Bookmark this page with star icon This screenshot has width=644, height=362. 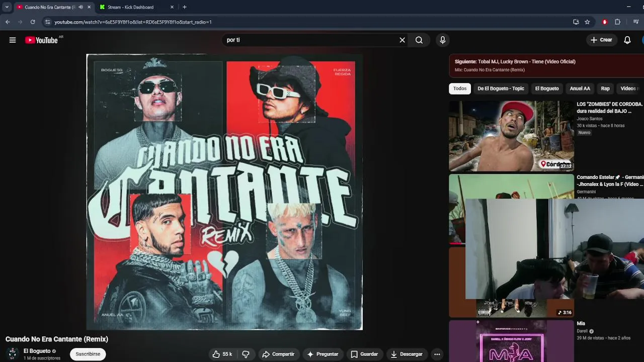[587, 22]
